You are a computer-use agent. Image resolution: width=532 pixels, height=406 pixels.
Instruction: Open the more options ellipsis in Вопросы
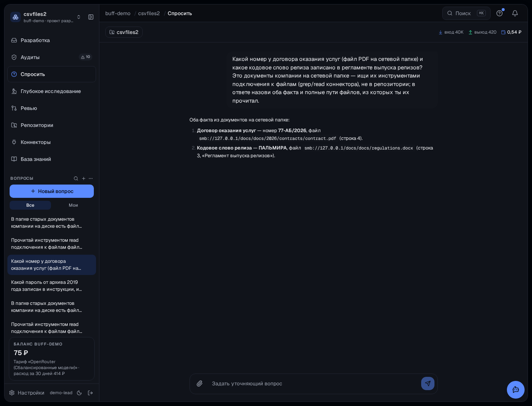[91, 178]
